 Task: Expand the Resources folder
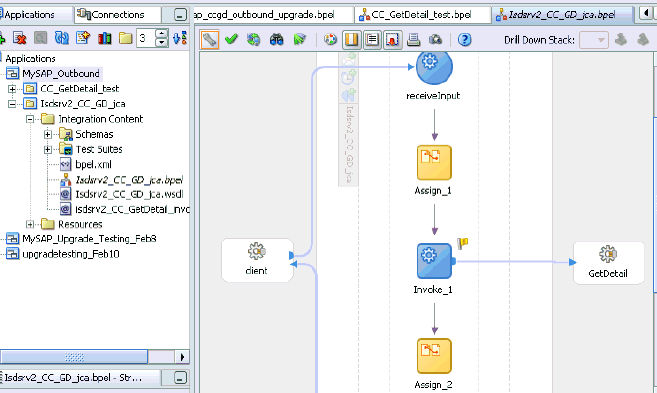coord(30,224)
